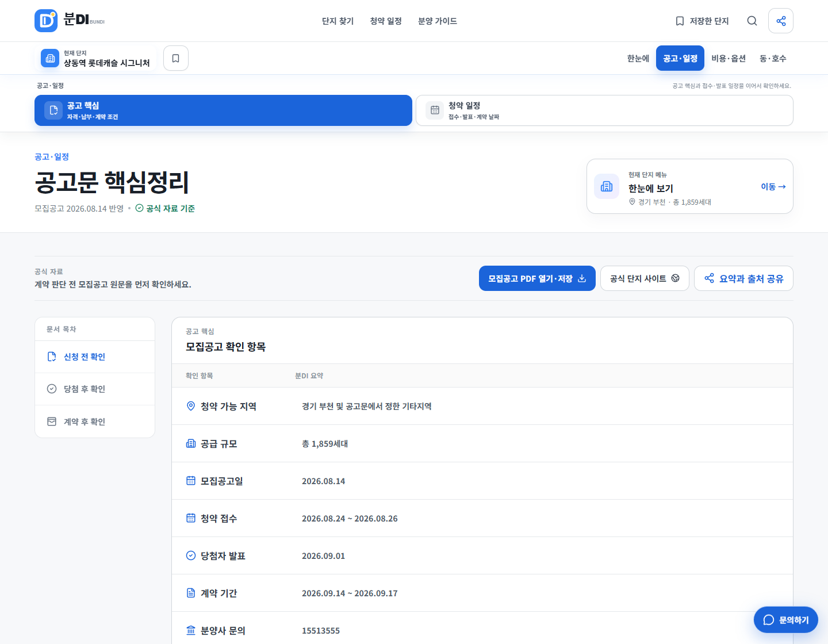This screenshot has height=644, width=828.
Task: Click the 총 1,859세대 table value
Action: [x=325, y=443]
